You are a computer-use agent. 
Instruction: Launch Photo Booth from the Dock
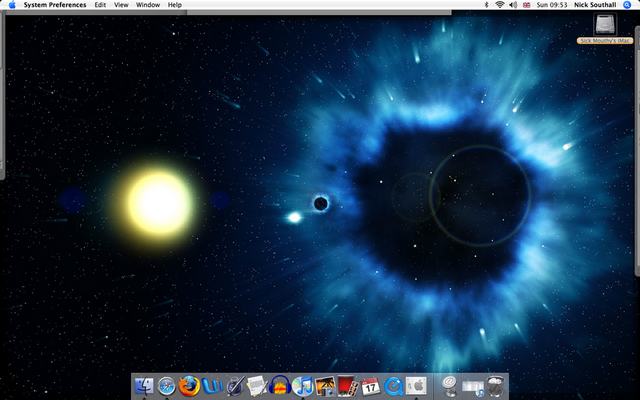click(x=348, y=386)
